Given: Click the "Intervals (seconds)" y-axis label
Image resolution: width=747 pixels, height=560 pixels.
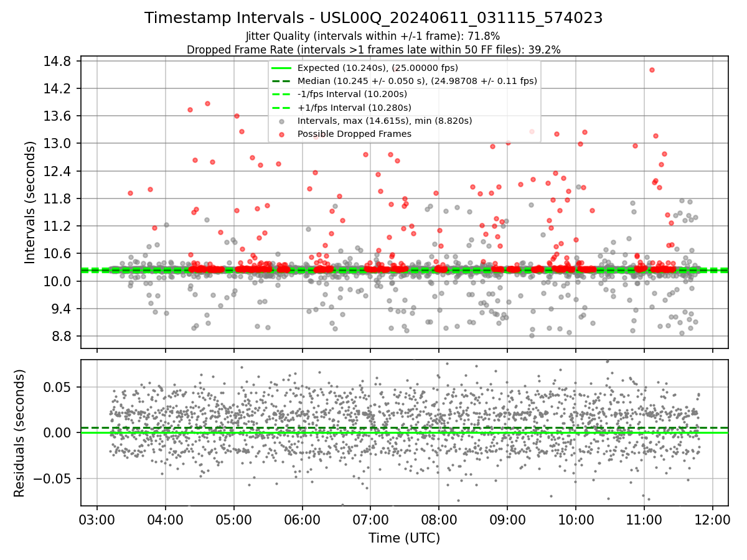Looking at the screenshot, I should [30, 202].
